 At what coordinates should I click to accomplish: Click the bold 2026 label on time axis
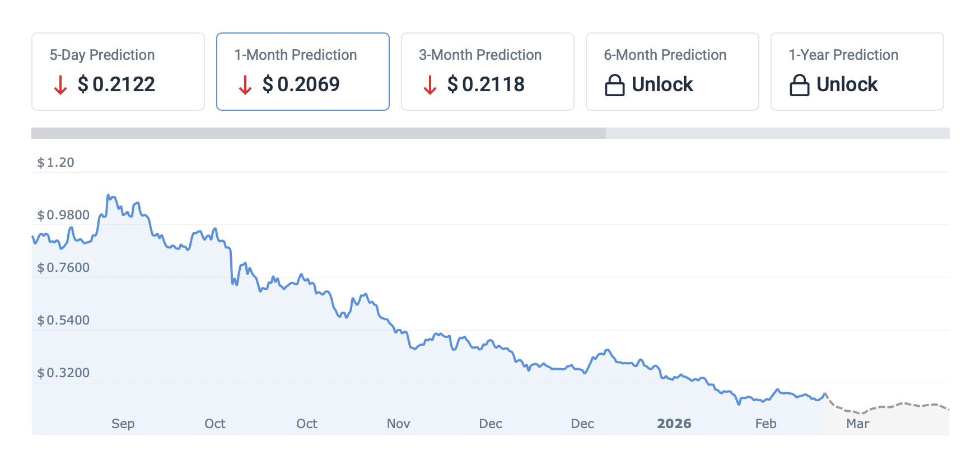click(674, 424)
